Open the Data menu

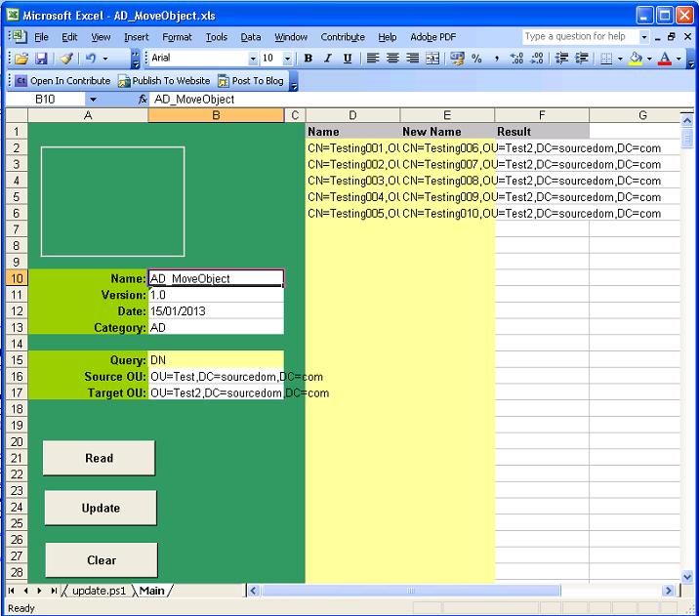pyautogui.click(x=251, y=37)
